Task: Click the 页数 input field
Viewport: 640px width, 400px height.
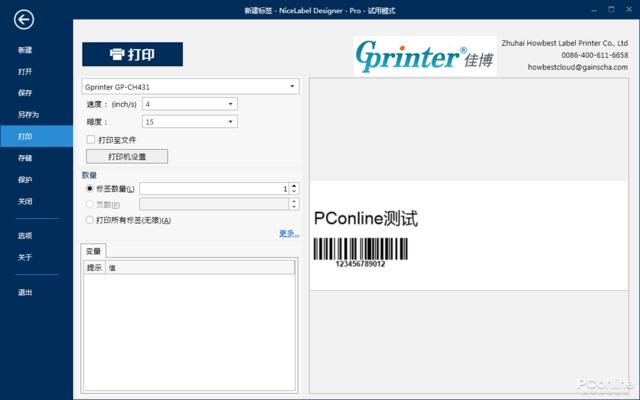Action: (214, 204)
